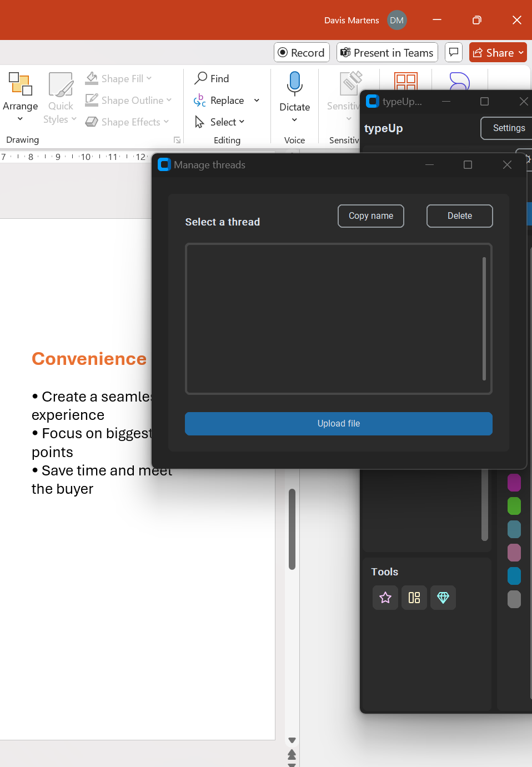Click the horizontal ruler
532x767 pixels.
pos(76,157)
